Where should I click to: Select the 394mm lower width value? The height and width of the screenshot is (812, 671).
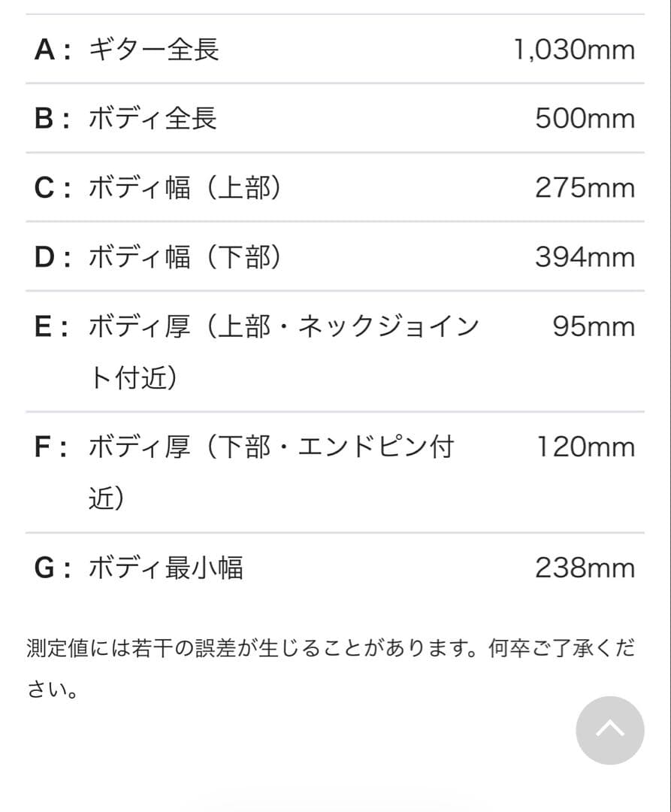(x=585, y=257)
